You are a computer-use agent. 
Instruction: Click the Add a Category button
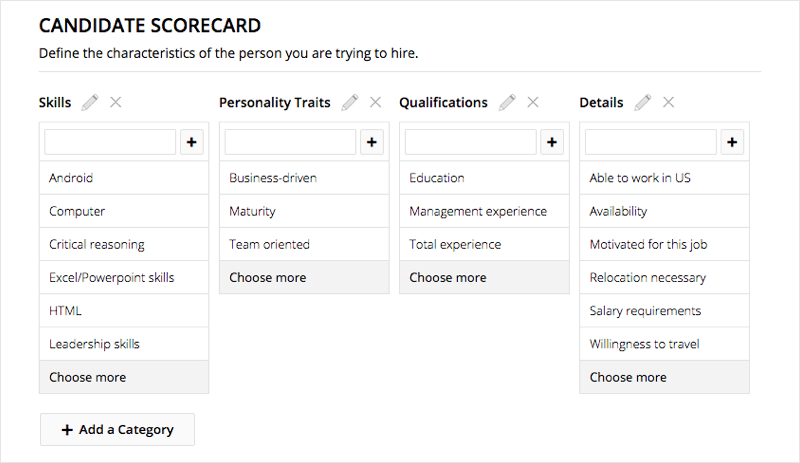tap(117, 430)
